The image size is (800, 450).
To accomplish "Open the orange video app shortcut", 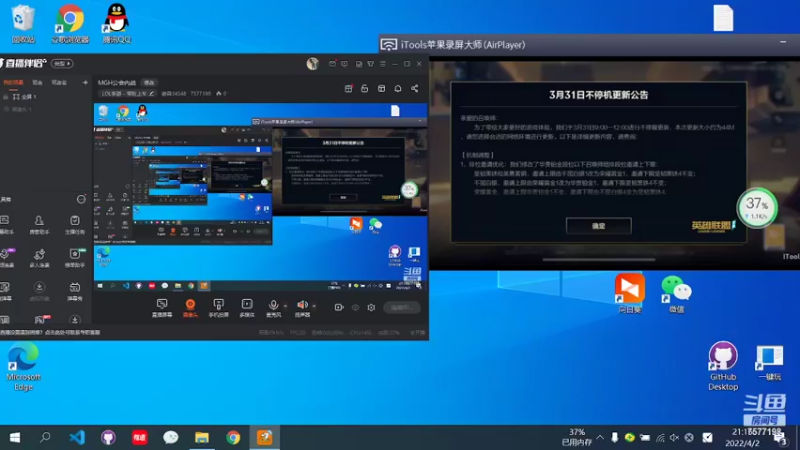I will pyautogui.click(x=630, y=293).
